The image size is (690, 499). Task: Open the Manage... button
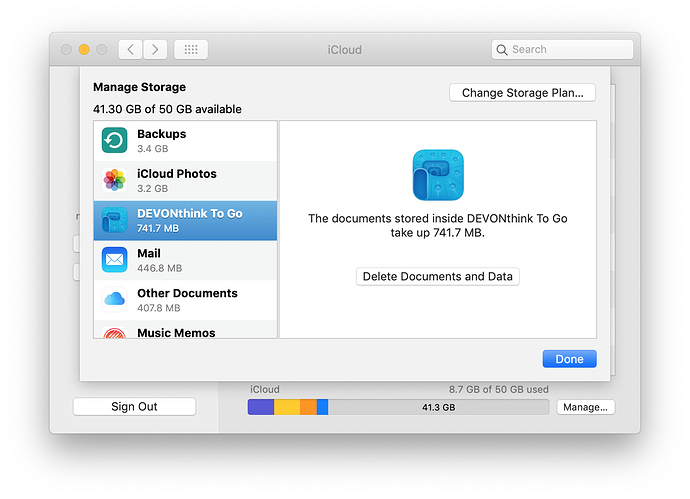[x=585, y=407]
